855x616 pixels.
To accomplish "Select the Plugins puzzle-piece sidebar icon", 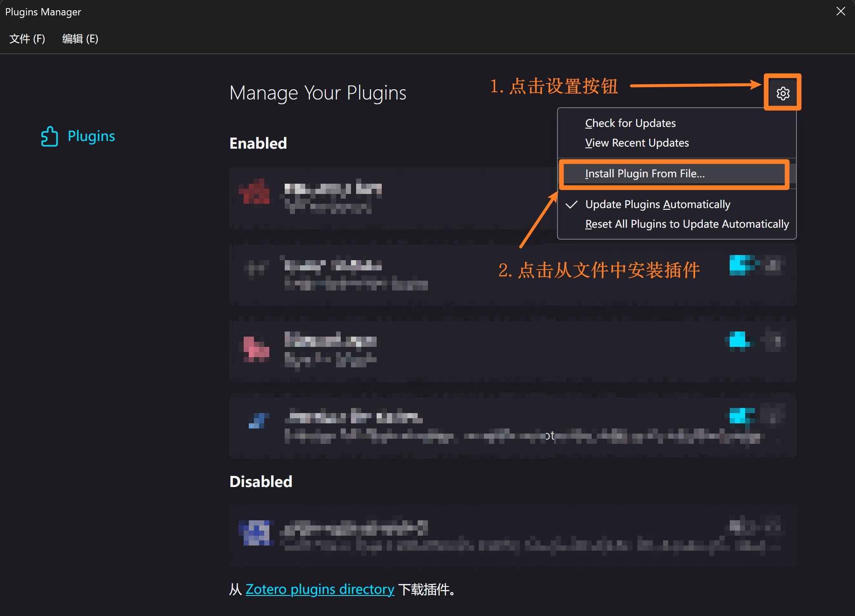I will tap(50, 136).
